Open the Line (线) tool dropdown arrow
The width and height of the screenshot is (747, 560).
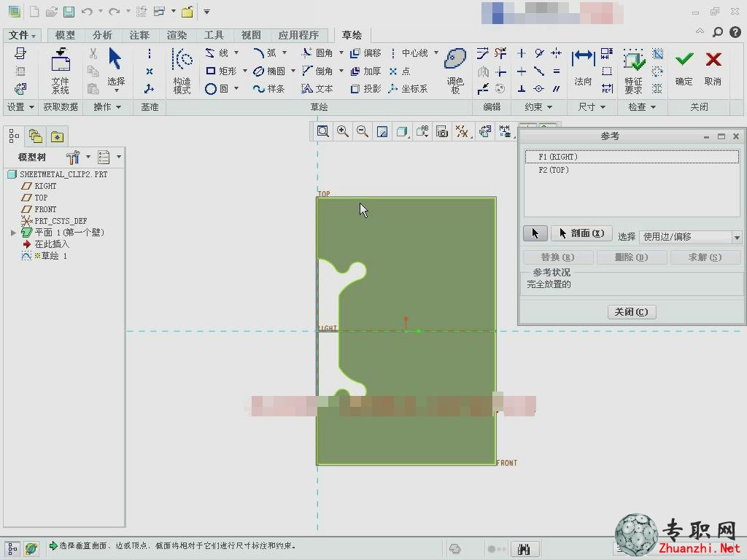[236, 52]
